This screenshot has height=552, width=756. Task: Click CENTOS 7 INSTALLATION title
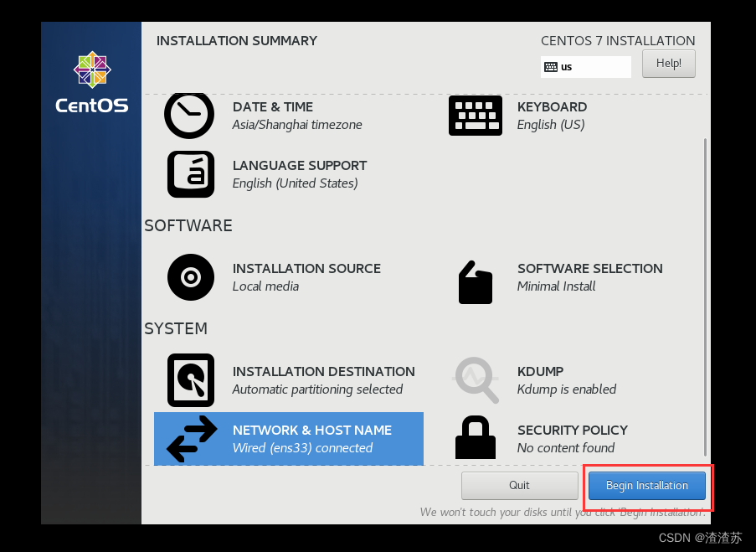click(x=618, y=41)
